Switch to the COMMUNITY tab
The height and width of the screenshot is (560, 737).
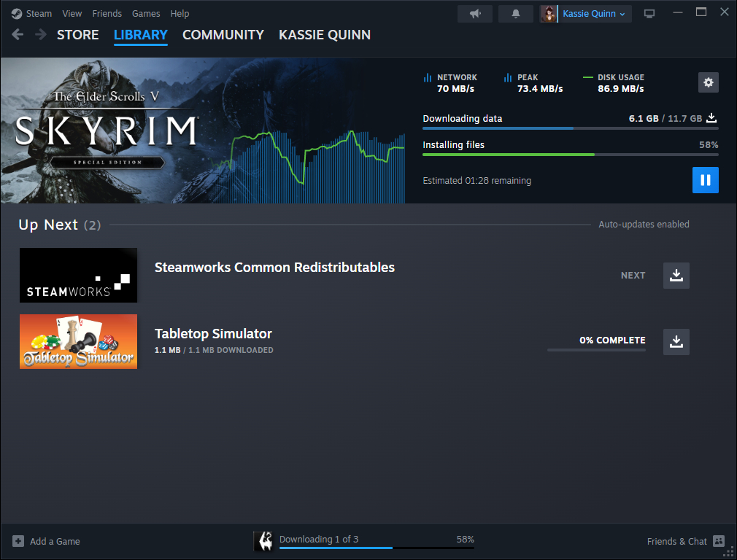tap(223, 35)
